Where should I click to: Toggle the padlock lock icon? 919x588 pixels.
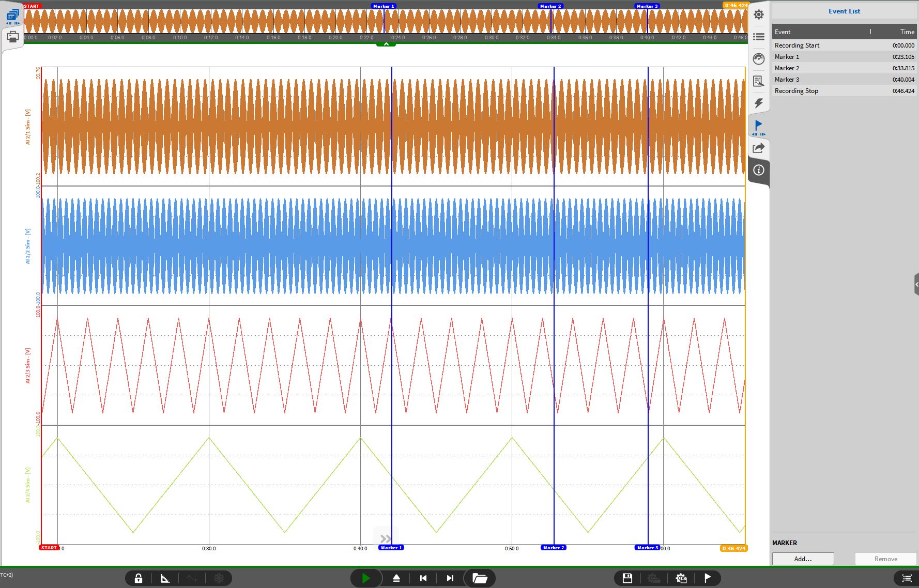click(x=139, y=578)
